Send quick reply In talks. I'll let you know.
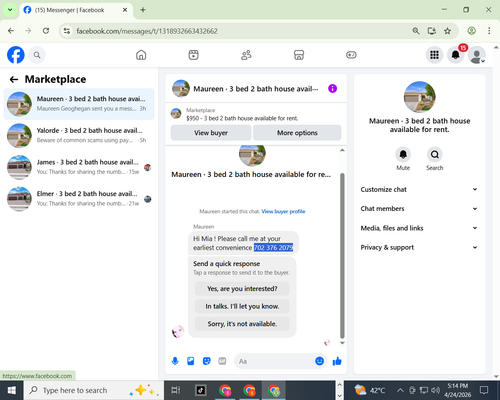 (x=242, y=306)
